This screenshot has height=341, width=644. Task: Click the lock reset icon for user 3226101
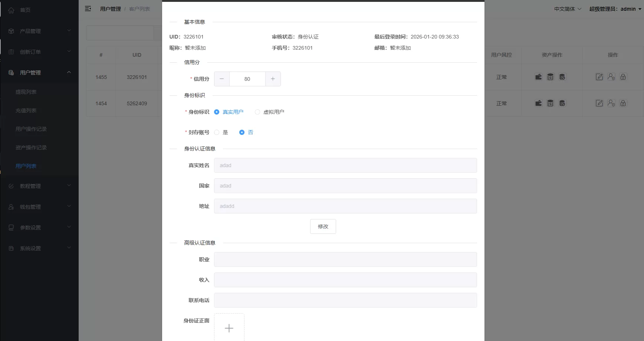(623, 77)
